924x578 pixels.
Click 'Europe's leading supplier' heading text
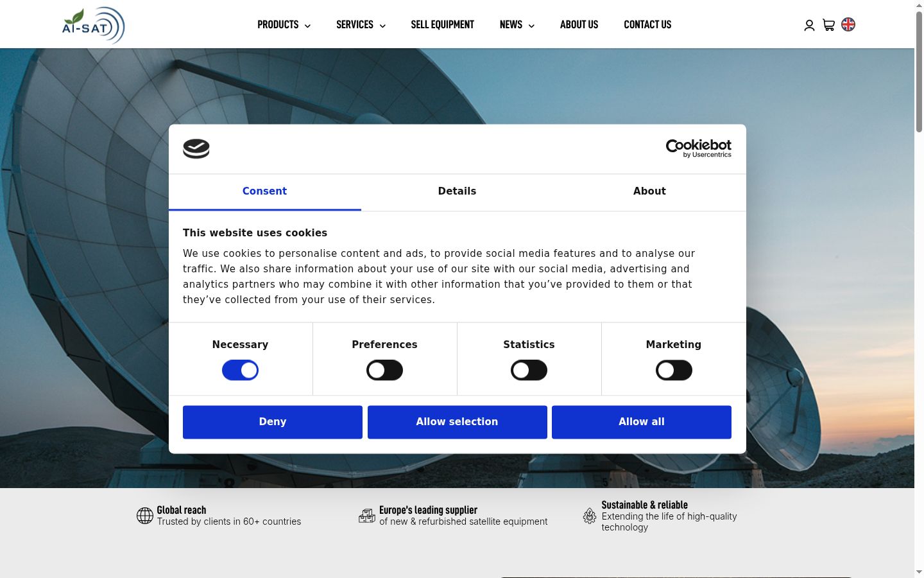pos(428,510)
